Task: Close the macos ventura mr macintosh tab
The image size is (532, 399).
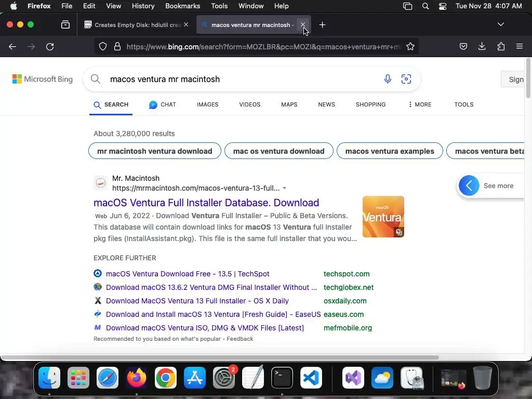Action: click(303, 25)
